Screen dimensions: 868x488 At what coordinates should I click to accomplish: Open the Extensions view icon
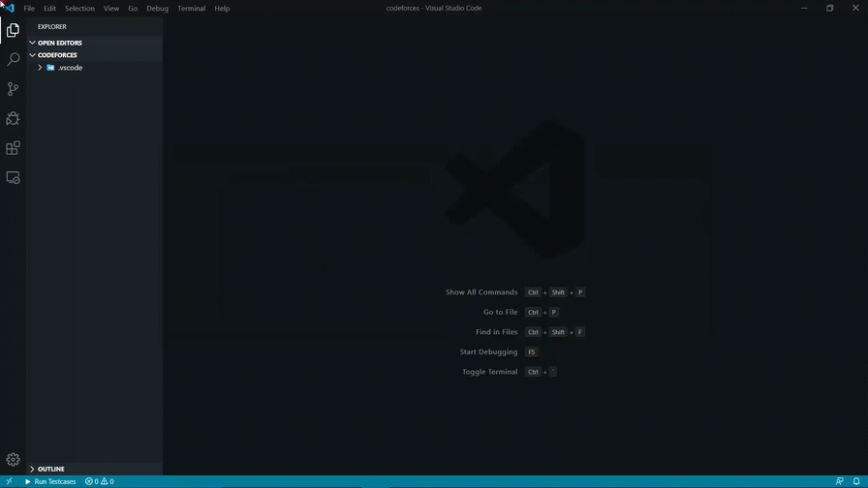pos(13,148)
